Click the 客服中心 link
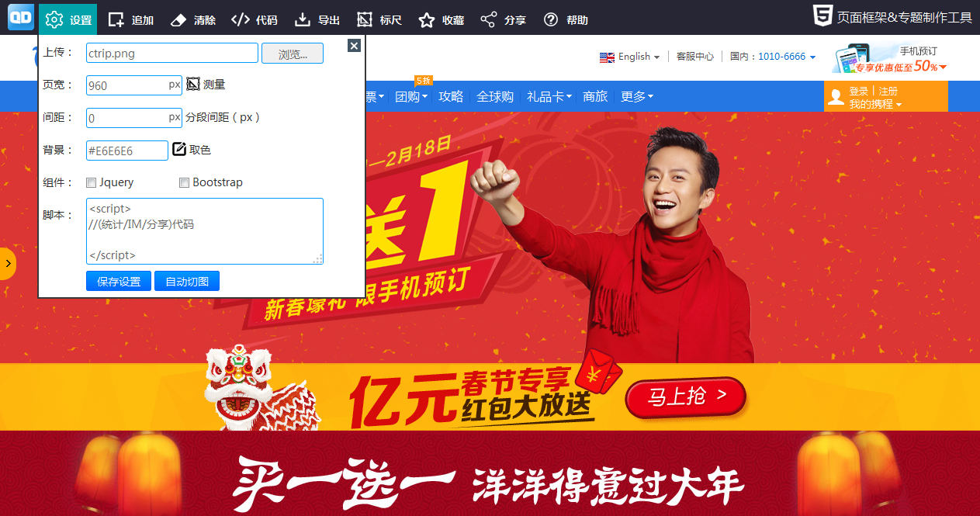 point(695,57)
